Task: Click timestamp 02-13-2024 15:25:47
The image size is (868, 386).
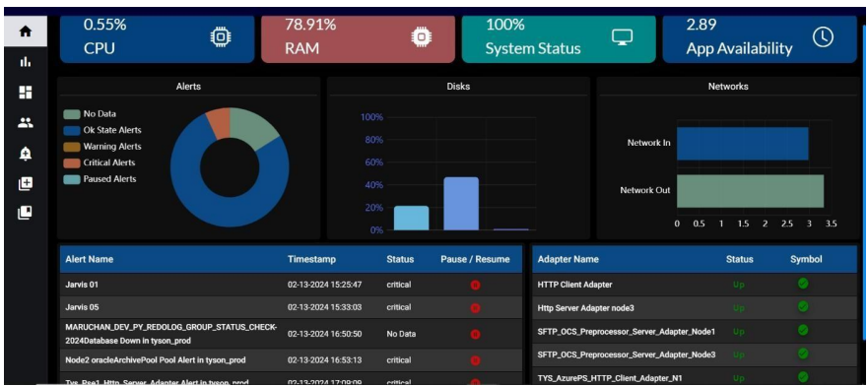Action: (x=325, y=285)
